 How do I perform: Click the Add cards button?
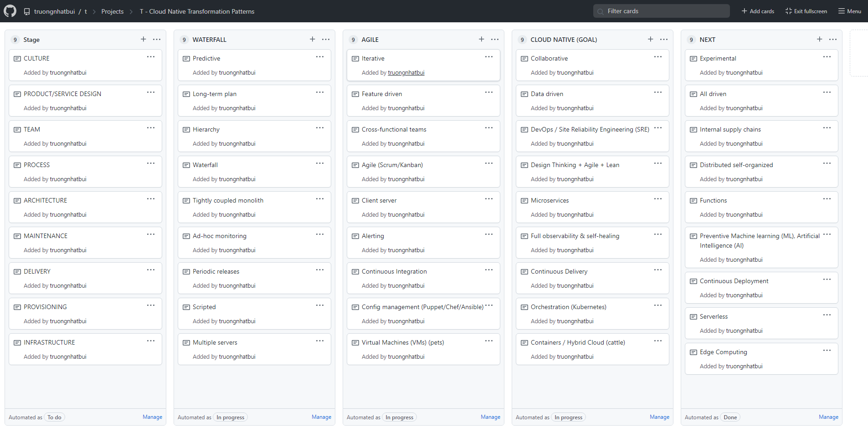(758, 11)
